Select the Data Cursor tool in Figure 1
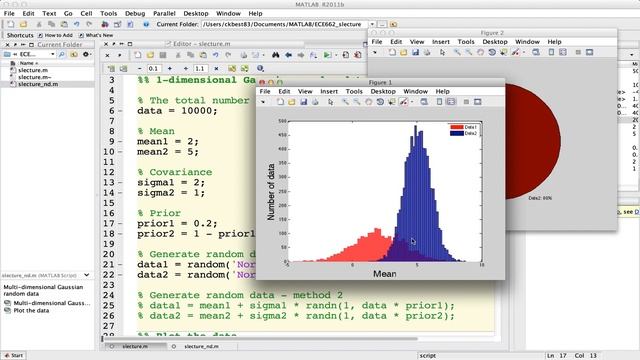The image size is (640, 360). click(391, 102)
